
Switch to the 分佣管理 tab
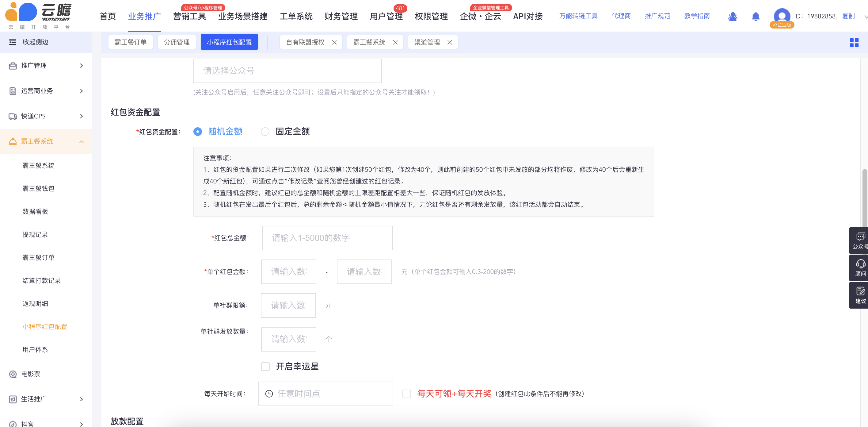[177, 43]
